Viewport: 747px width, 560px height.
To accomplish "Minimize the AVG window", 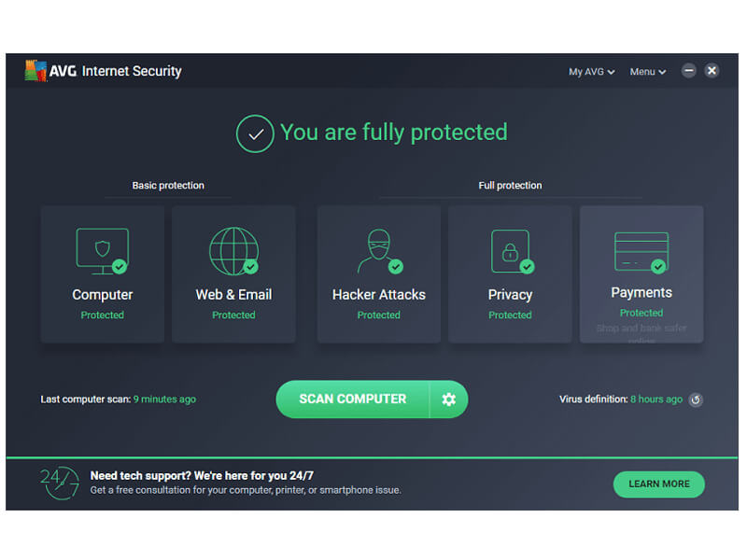I will click(688, 71).
